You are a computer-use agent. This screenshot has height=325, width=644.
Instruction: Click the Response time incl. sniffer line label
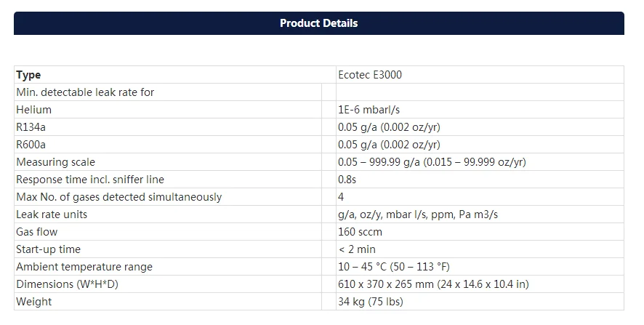(90, 180)
